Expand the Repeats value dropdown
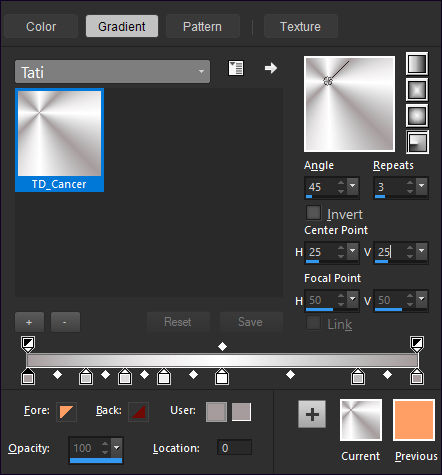Viewport: 442px width, 475px height. coord(422,185)
